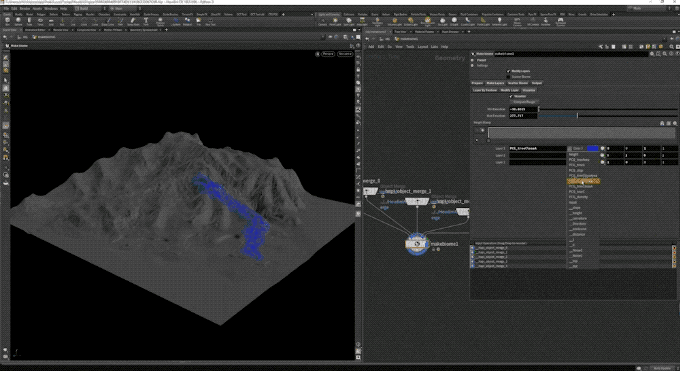Toggle the Modify Layers checkbox
This screenshot has width=680, height=371.
[508, 71]
